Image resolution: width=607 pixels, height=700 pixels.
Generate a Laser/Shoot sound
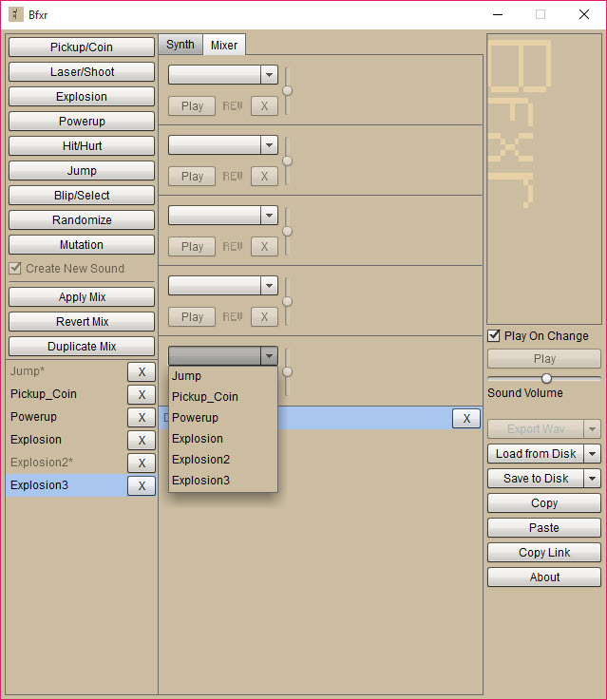(x=82, y=71)
